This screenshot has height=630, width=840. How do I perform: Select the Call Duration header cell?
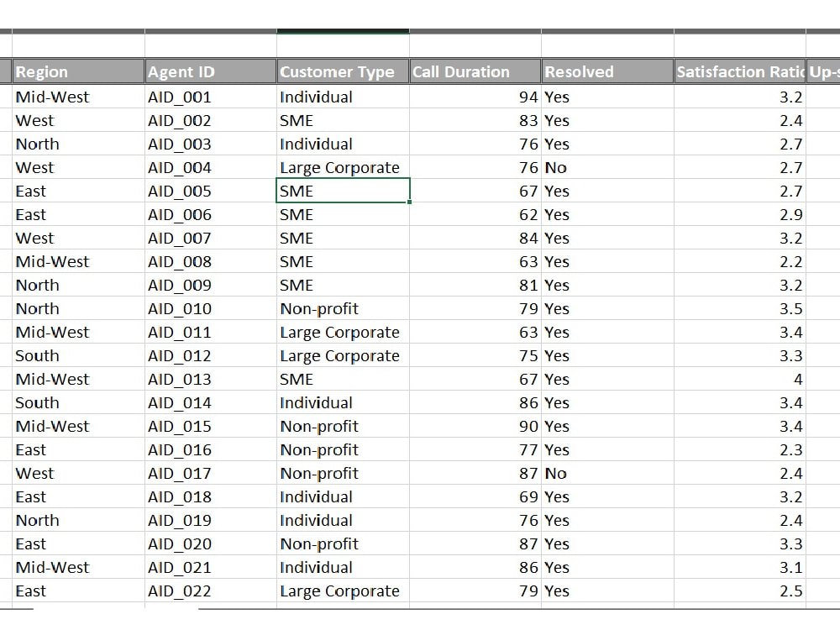tap(475, 71)
